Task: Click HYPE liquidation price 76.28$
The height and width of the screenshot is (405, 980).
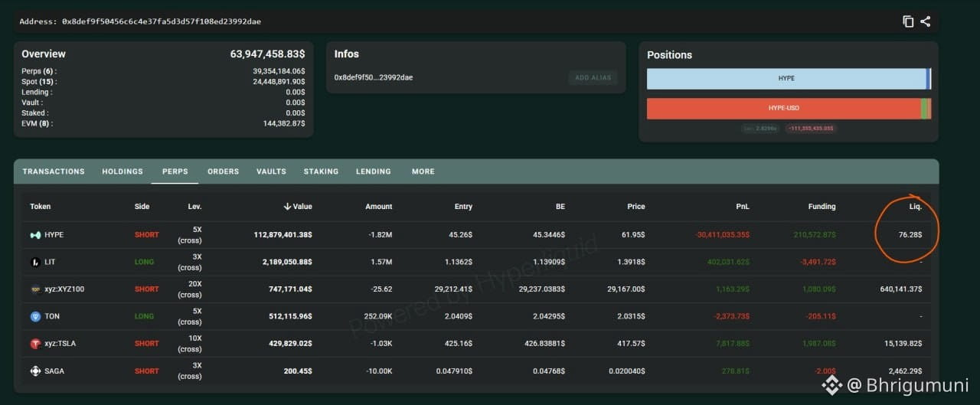Action: pos(910,235)
